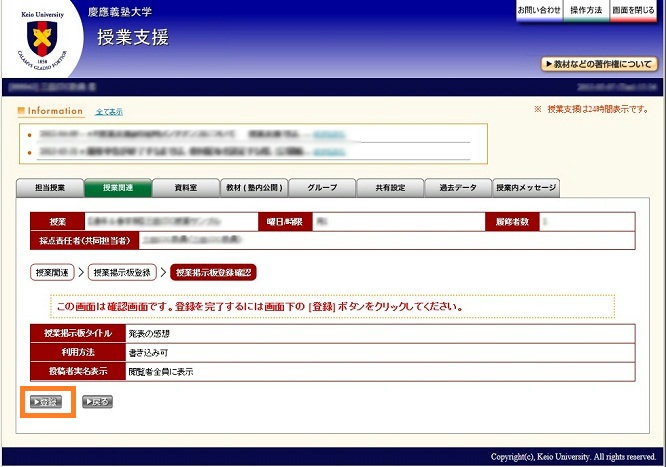Switch to the 担当授業 tab

tap(50, 188)
